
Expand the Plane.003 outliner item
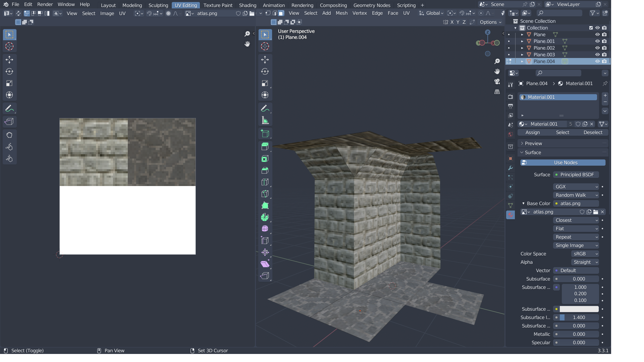pos(523,55)
